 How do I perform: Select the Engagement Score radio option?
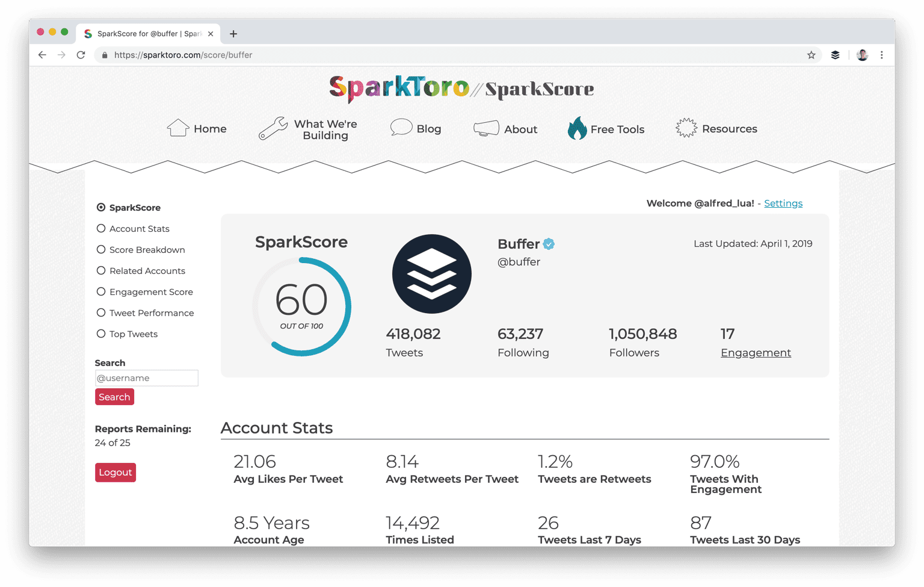click(101, 291)
